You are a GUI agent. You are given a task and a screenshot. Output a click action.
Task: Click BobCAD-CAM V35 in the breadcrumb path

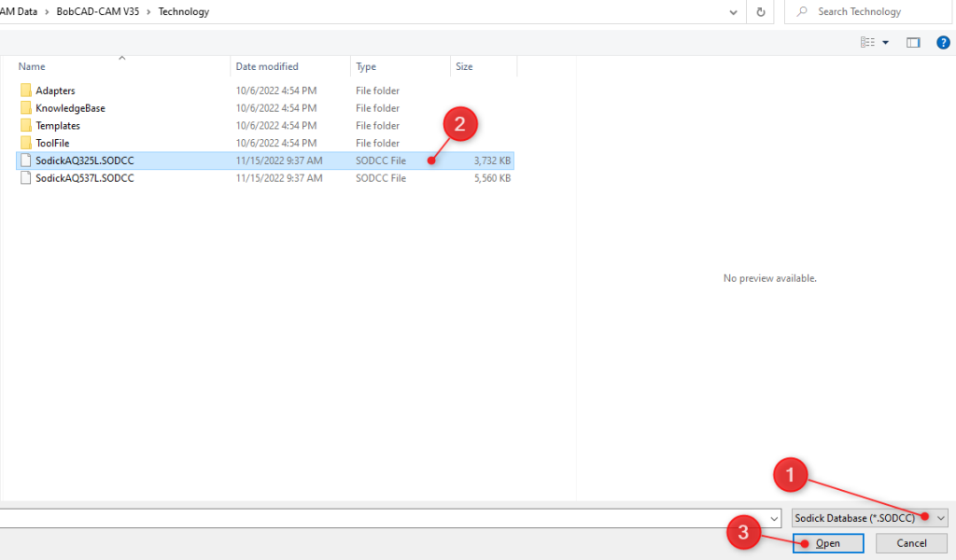point(103,12)
